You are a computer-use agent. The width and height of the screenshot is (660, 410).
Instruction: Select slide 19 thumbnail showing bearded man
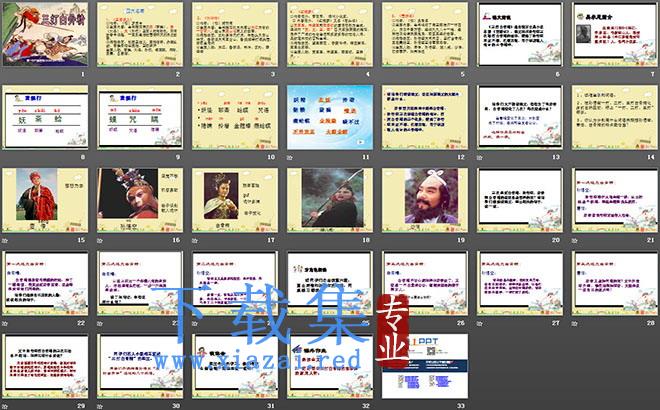pyautogui.click(x=425, y=200)
